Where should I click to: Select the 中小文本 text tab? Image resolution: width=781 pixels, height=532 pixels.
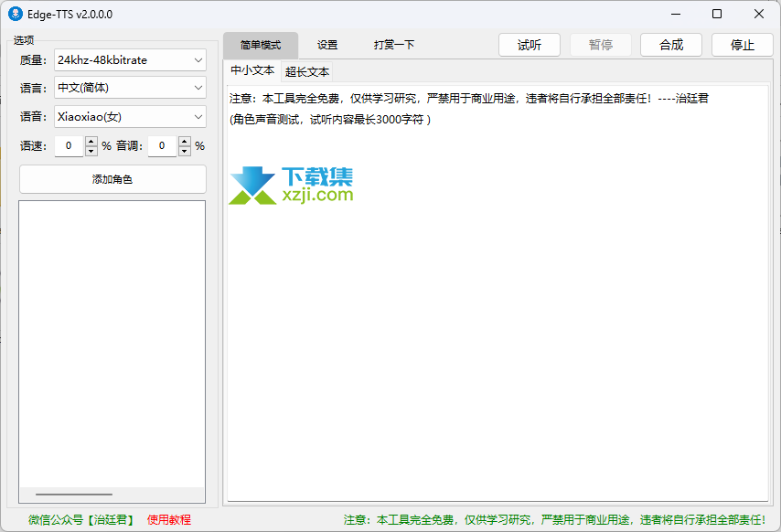(x=252, y=70)
